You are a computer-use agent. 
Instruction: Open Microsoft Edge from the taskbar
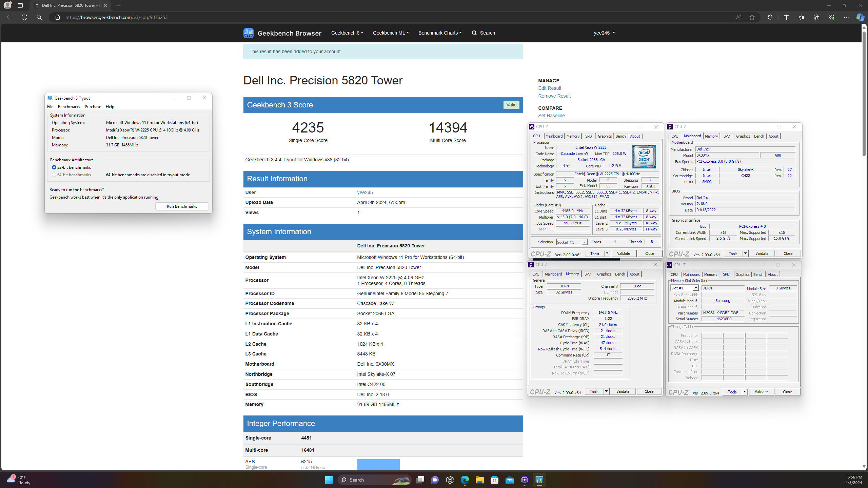(x=465, y=480)
